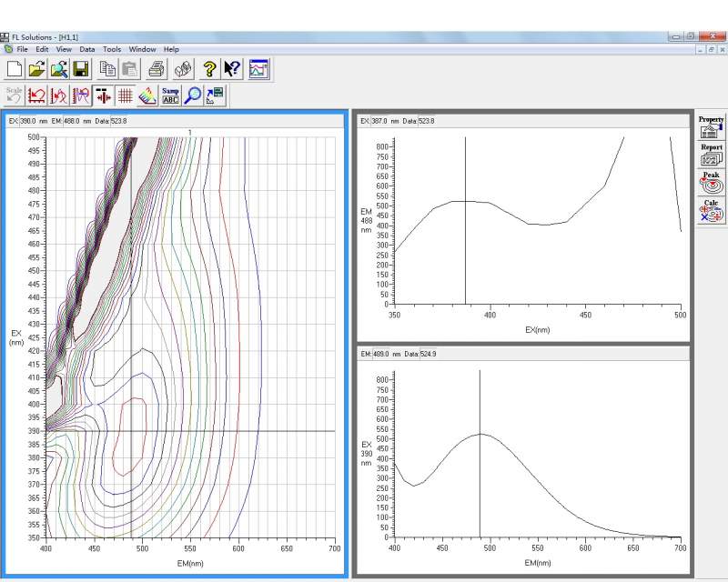Run Peak detection from side panel

point(712,183)
